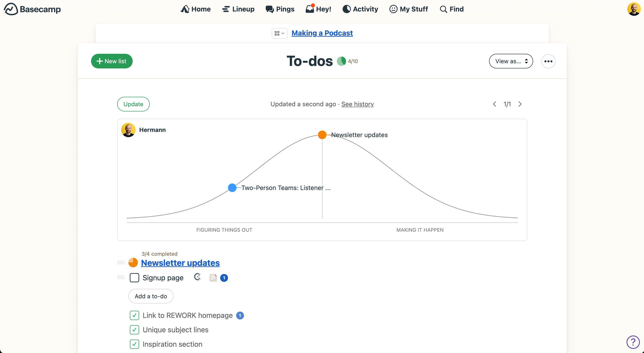The image size is (644, 353).
Task: Open the Newsletter updates list
Action: (x=180, y=263)
